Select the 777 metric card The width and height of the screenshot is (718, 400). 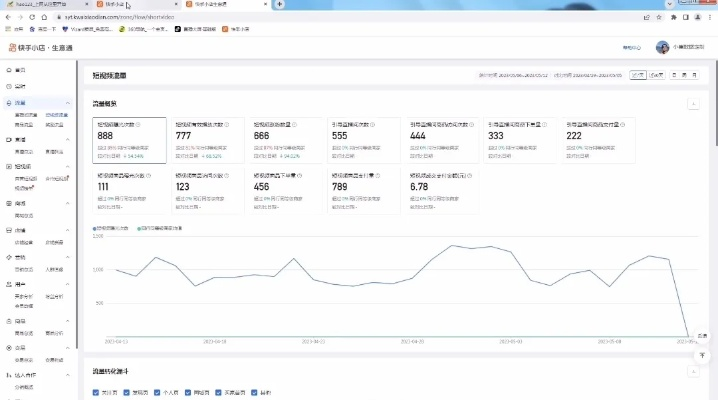209,140
